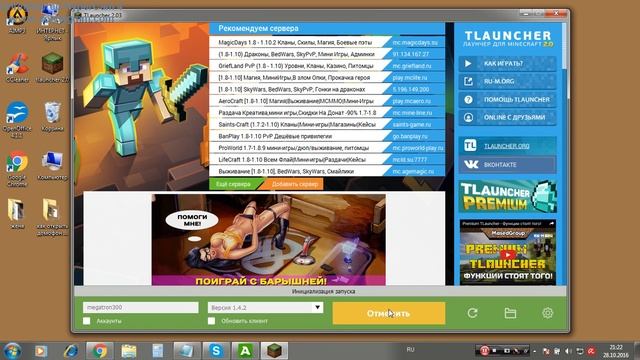Open TLauncher settings gear icon
640x360 pixels.
coord(547,313)
